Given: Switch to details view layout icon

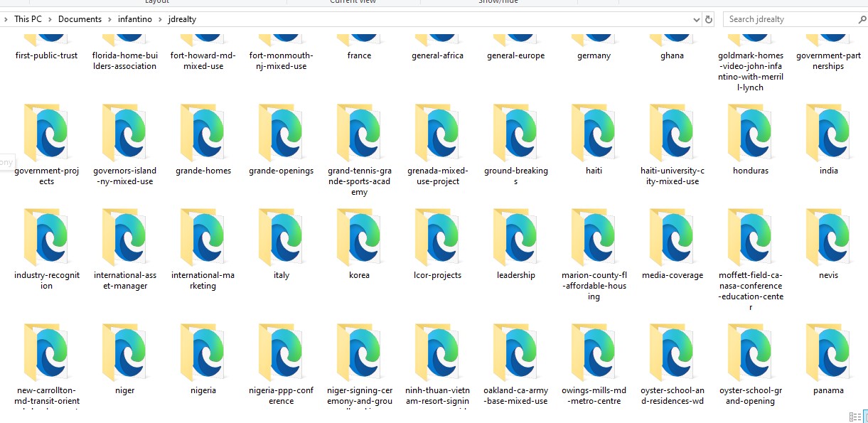Looking at the screenshot, I should point(855,417).
